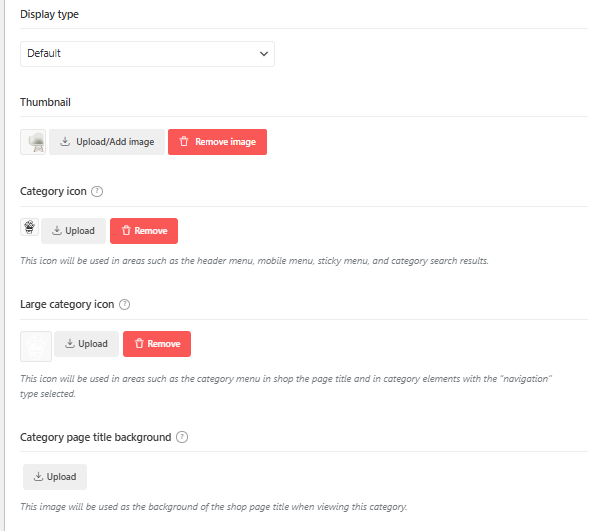The image size is (603, 531).
Task: Click trash icon in Large category Remove button
Action: click(139, 343)
